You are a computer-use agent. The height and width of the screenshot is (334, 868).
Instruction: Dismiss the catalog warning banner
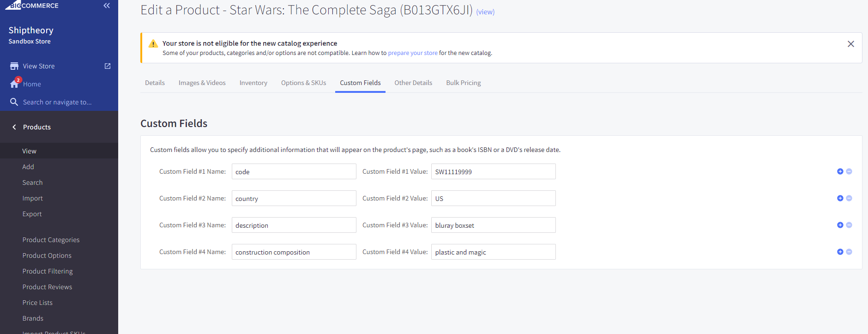point(851,44)
